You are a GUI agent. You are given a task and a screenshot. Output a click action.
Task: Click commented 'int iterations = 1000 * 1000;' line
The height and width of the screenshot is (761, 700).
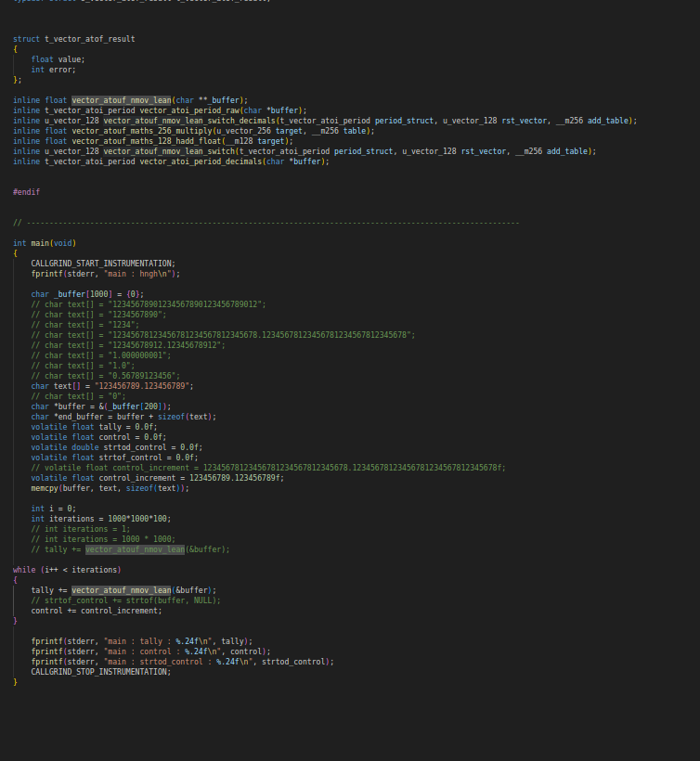click(x=103, y=538)
